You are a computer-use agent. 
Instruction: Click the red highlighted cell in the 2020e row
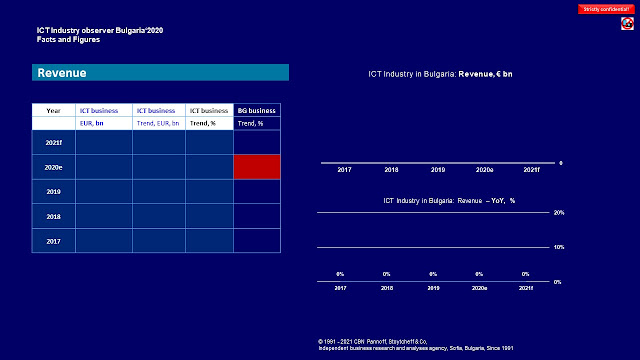tap(257, 167)
